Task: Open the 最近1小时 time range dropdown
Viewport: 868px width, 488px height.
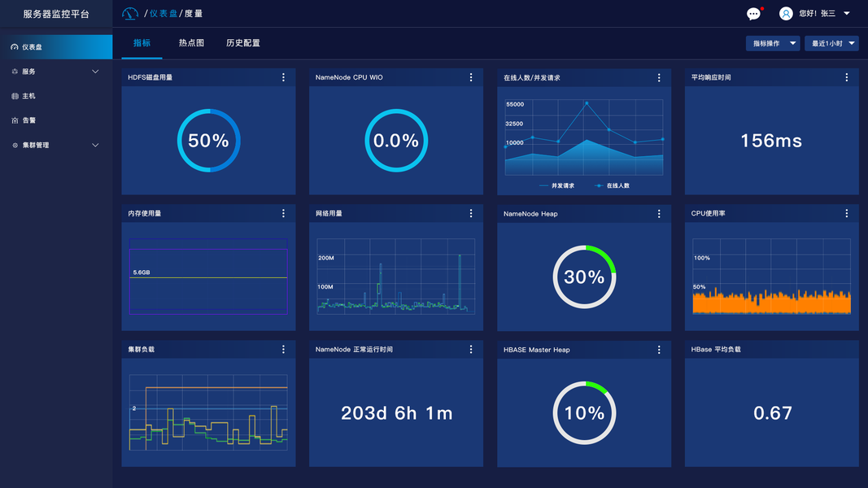Action: [831, 43]
